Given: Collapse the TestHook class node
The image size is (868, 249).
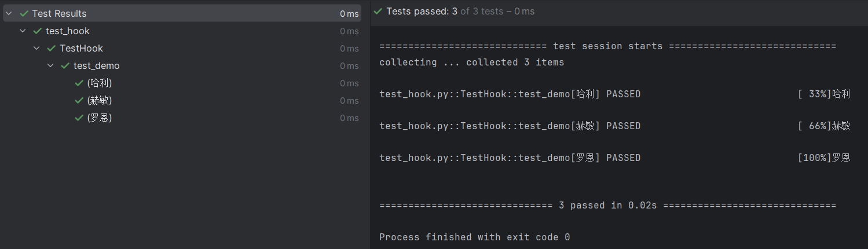Looking at the screenshot, I should pyautogui.click(x=37, y=48).
